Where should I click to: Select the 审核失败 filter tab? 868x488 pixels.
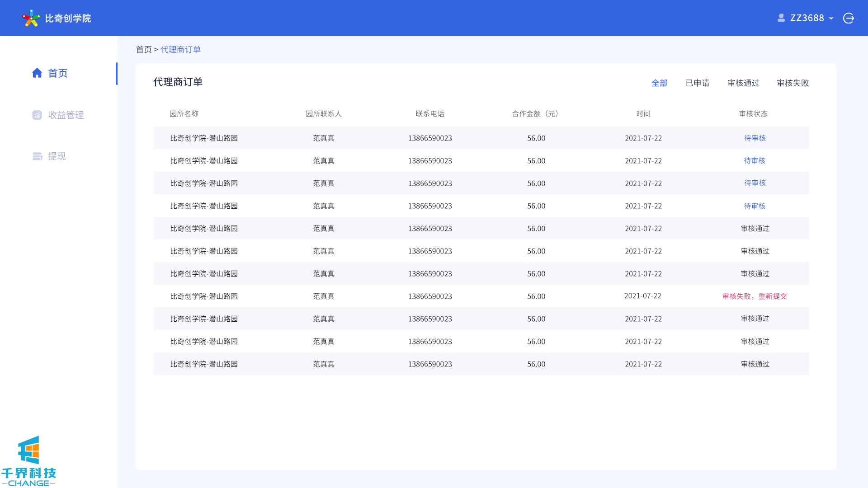pos(793,83)
